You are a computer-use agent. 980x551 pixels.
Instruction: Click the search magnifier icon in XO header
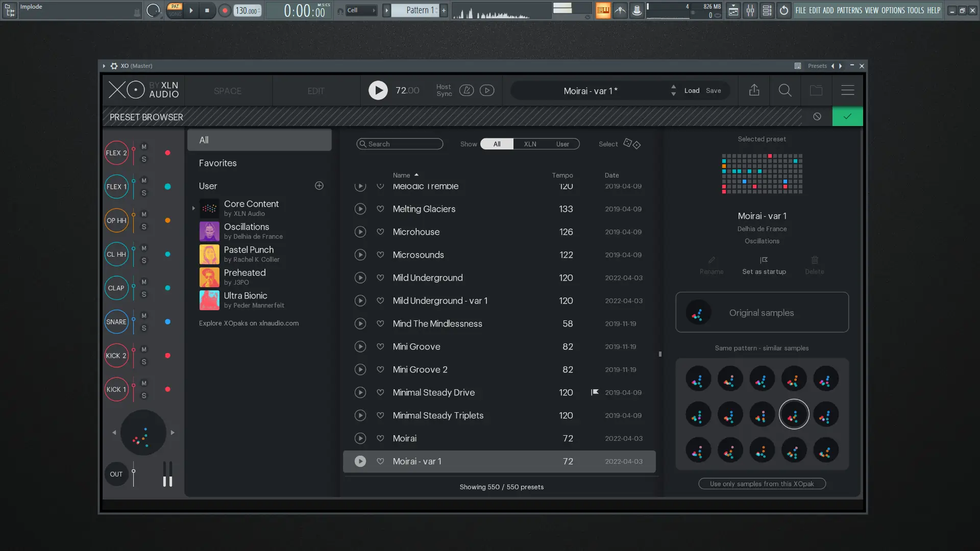pos(785,90)
